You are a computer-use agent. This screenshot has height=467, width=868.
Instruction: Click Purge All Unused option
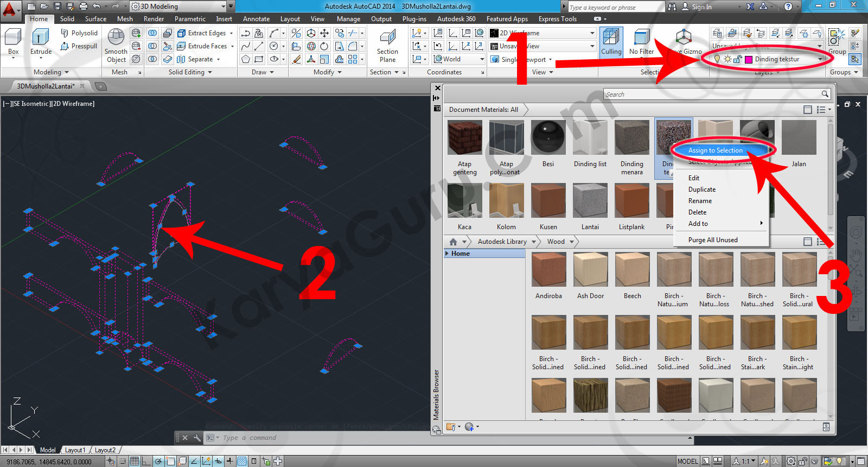pyautogui.click(x=712, y=240)
